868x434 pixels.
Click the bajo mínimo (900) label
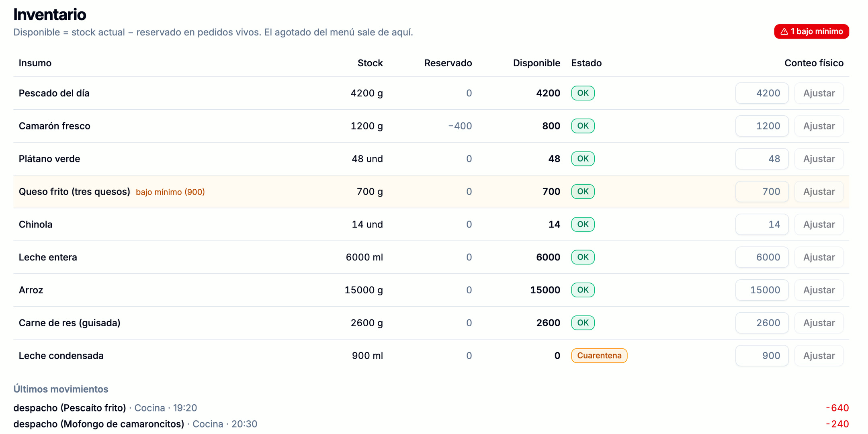tap(170, 192)
